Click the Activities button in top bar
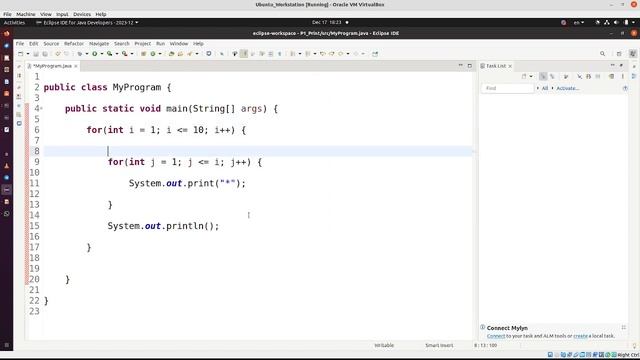The width and height of the screenshot is (640, 360). (14, 22)
